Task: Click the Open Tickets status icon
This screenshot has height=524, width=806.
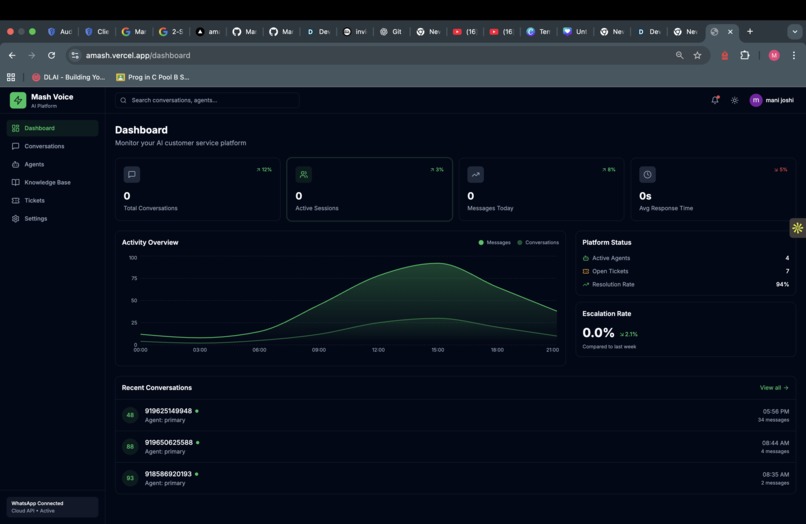Action: point(585,271)
